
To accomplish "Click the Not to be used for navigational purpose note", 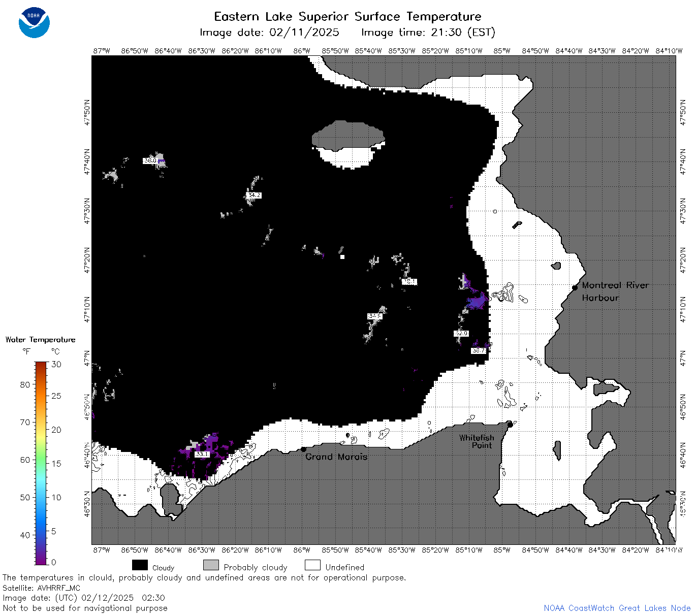I will (85, 608).
